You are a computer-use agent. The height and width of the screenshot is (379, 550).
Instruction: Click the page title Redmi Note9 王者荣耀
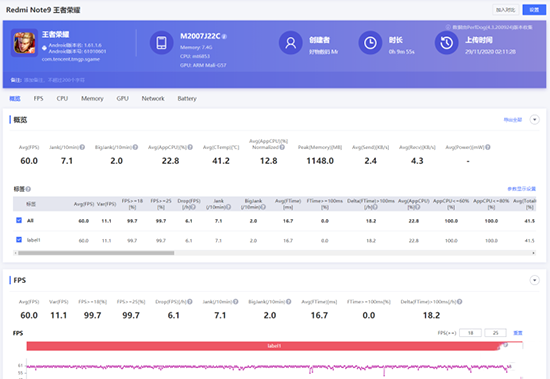coord(43,10)
